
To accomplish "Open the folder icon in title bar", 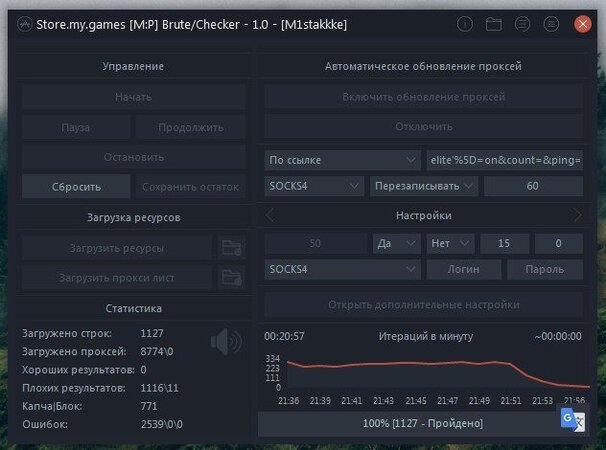I will pyautogui.click(x=494, y=24).
